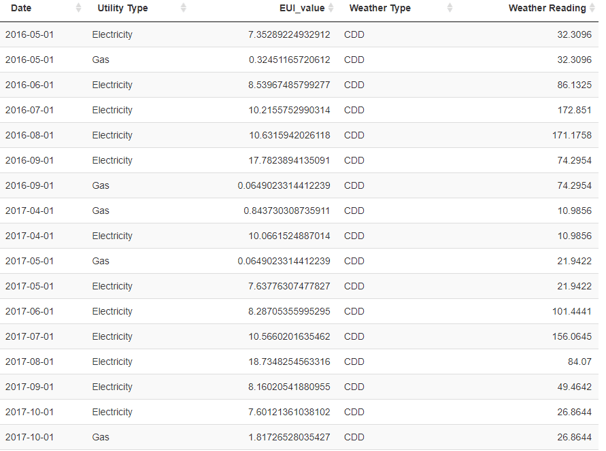Click weather reading 84.07 cell
This screenshot has height=451, width=606.
[579, 362]
